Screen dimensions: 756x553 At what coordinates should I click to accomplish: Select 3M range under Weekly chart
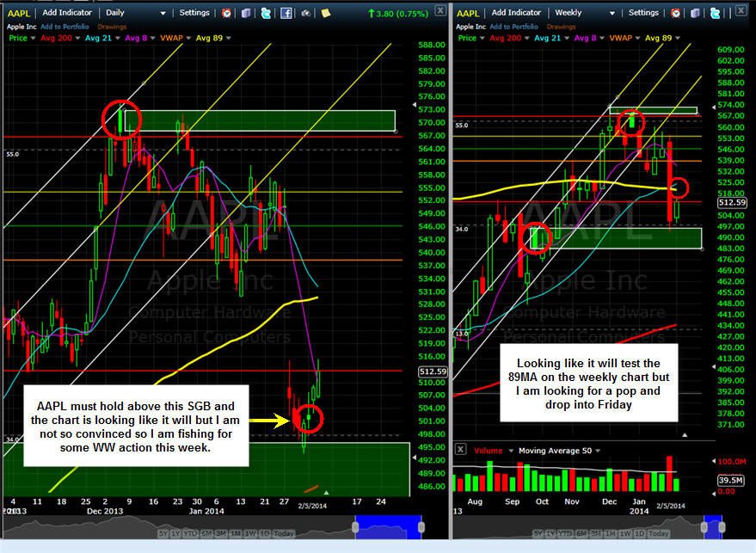click(596, 534)
